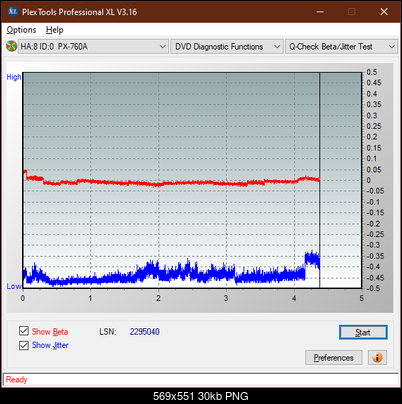Click the LSN label

tap(108, 332)
